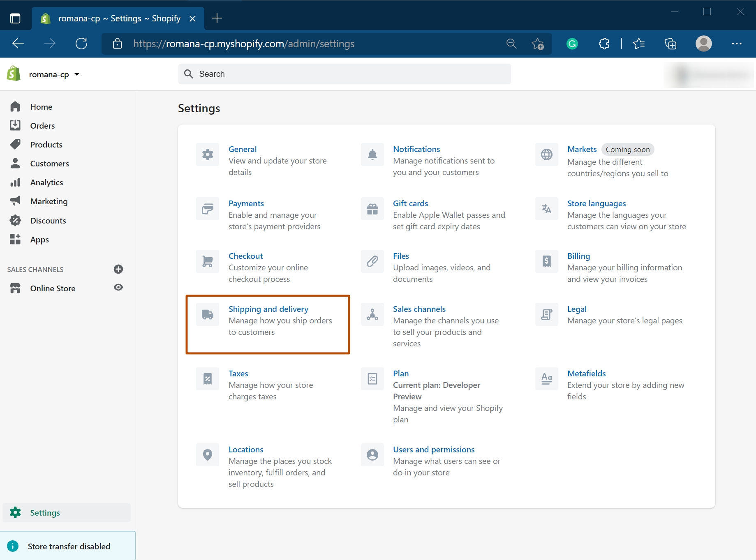Select Customers in the sidebar
The height and width of the screenshot is (560, 756).
pos(49,164)
